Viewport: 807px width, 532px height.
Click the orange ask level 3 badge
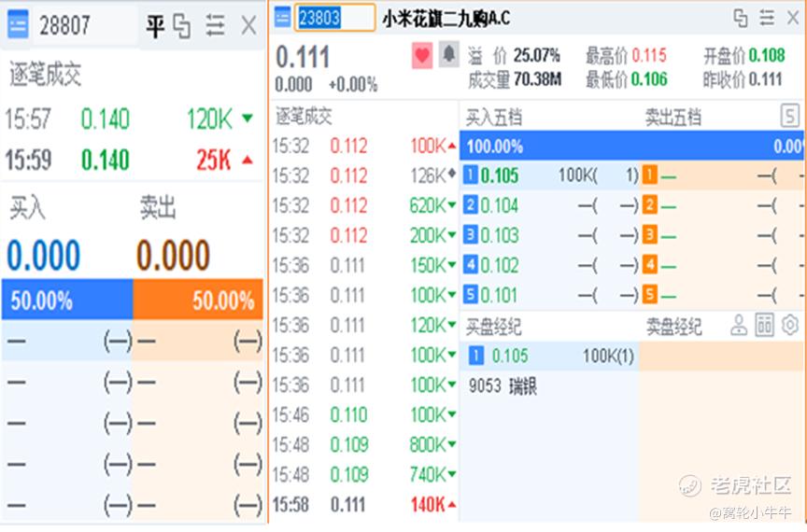click(x=650, y=234)
